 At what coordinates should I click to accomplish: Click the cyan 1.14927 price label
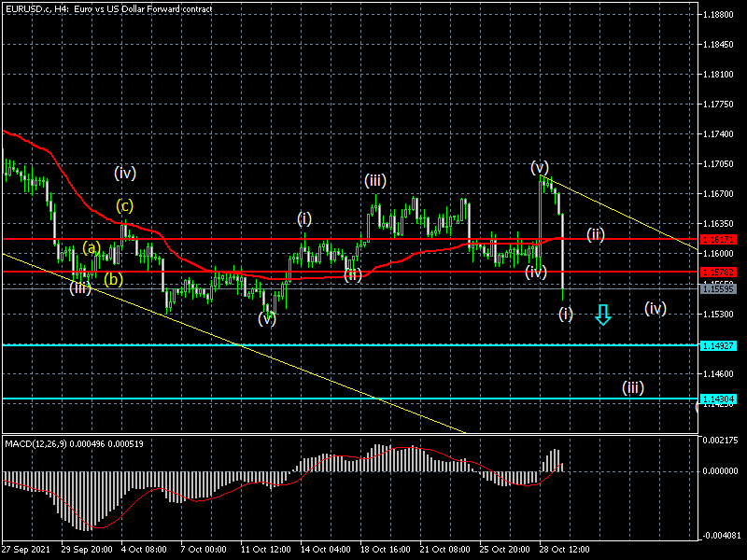click(723, 345)
